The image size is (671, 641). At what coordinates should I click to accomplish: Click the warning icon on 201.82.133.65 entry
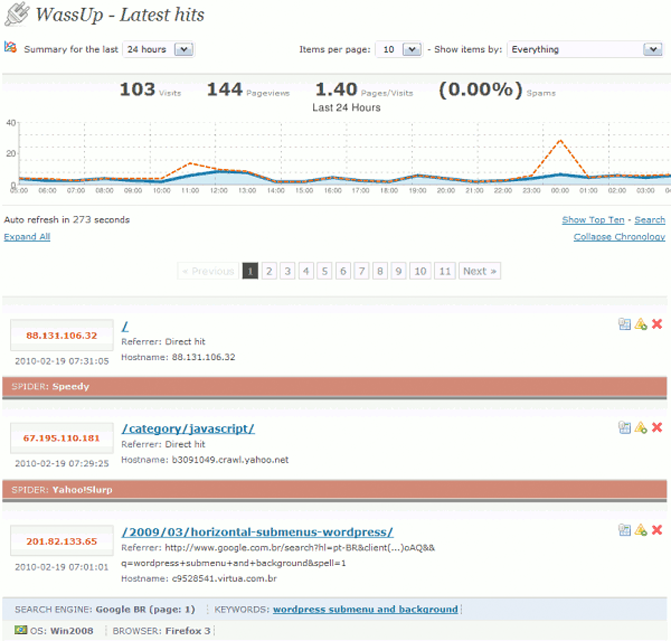[x=640, y=530]
